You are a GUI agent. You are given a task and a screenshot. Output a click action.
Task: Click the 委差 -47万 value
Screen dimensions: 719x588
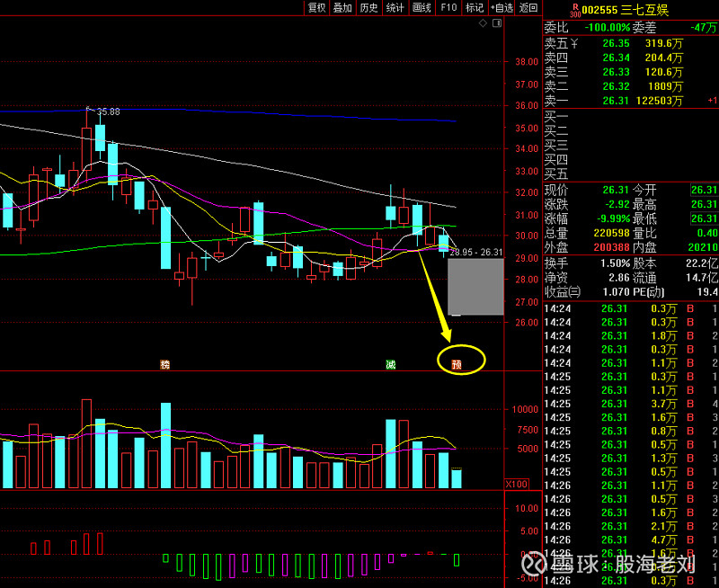coord(704,28)
